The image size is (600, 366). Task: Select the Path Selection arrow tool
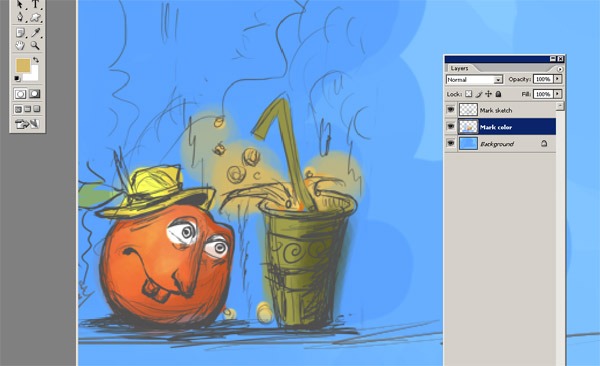click(x=20, y=4)
